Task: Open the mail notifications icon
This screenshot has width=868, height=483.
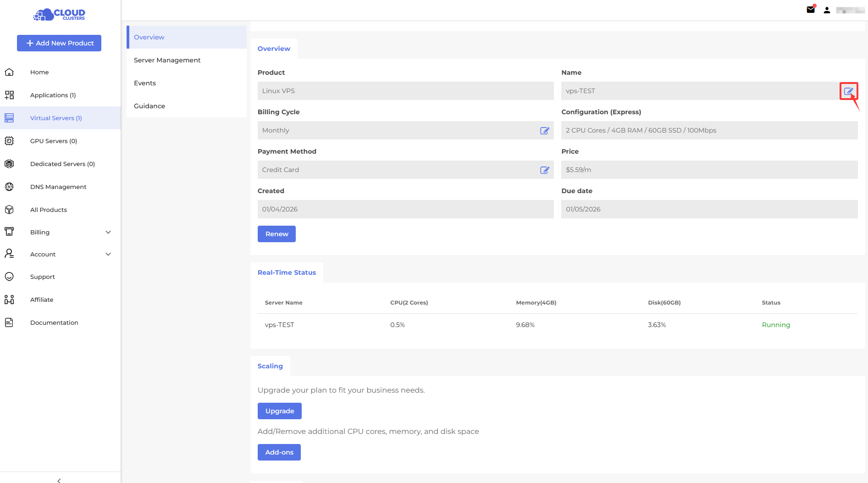Action: pos(811,10)
